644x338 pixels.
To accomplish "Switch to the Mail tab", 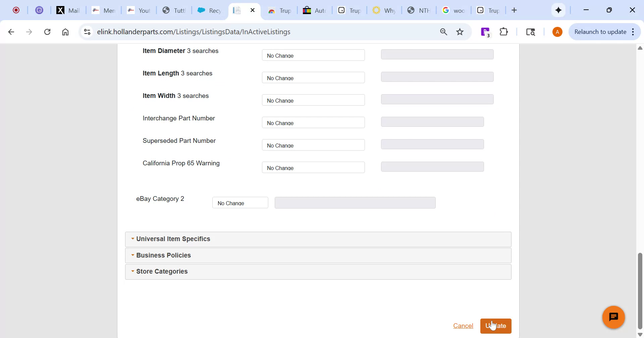I will coord(68,10).
